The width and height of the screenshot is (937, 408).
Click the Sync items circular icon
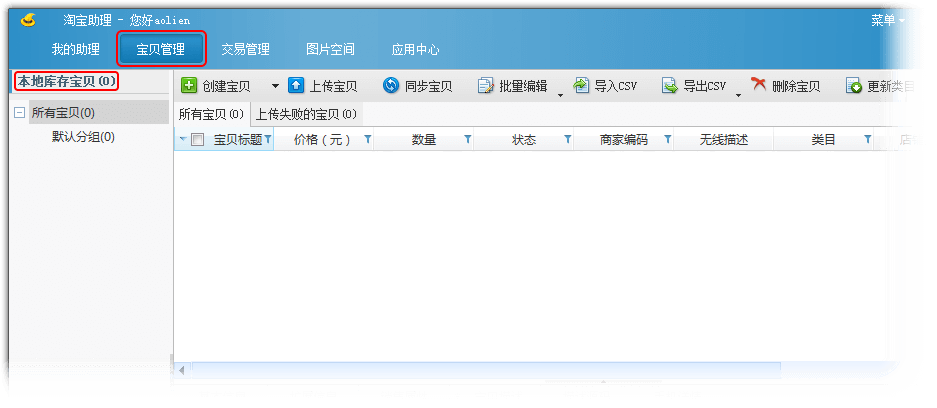(391, 85)
